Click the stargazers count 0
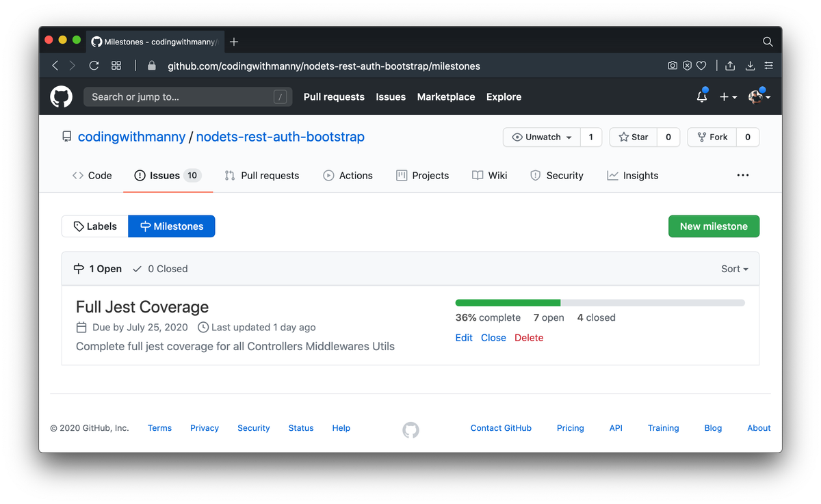This screenshot has height=504, width=821. tap(668, 137)
